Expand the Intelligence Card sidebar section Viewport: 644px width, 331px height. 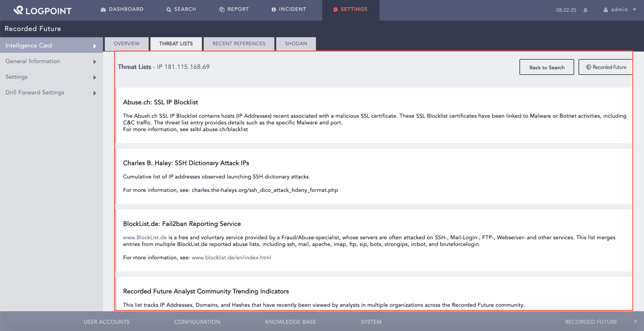[94, 45]
